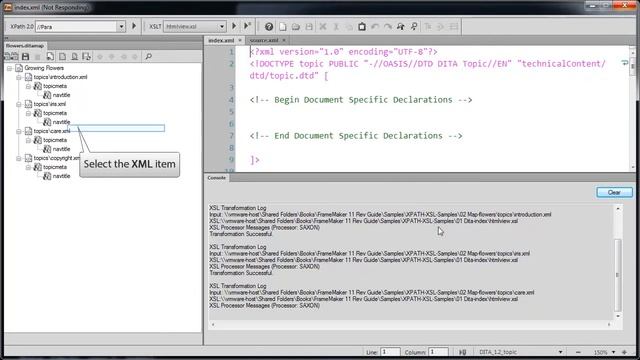640x360 pixels.
Task: Run the XPath query with the arrow button
Action: pos(134,26)
